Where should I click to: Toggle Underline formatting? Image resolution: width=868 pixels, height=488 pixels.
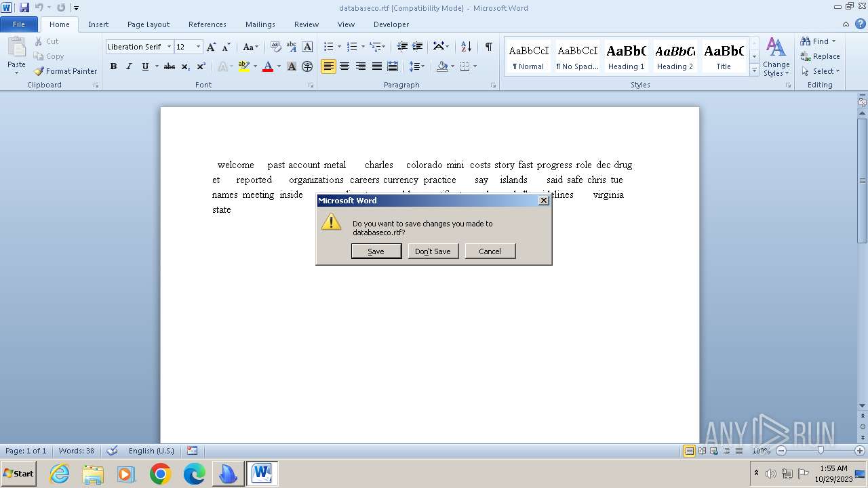[x=145, y=66]
